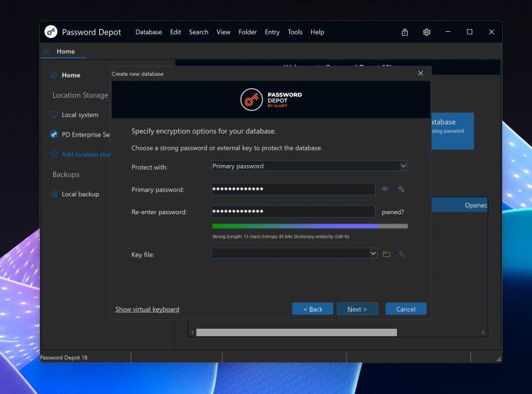Click the Local system monitor icon
The image size is (532, 394).
54,114
